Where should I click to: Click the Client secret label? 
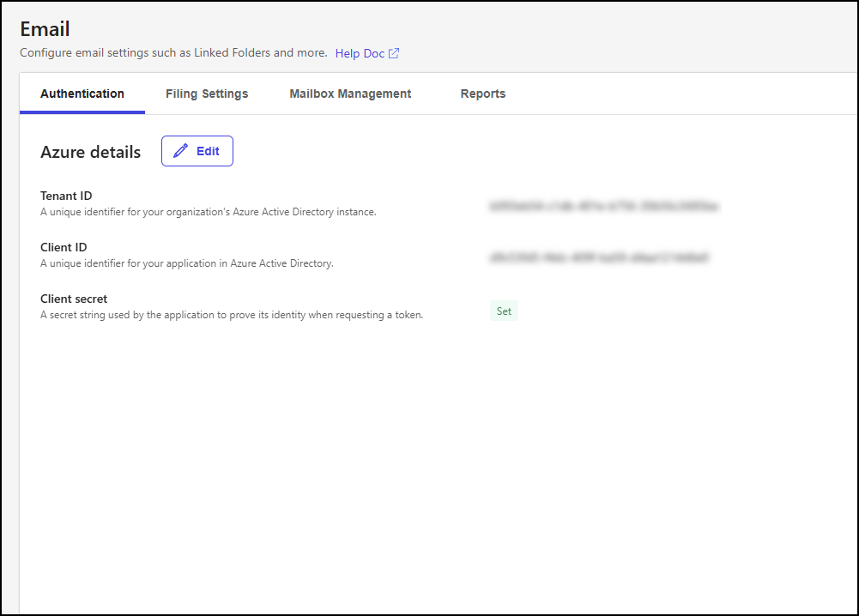tap(73, 299)
